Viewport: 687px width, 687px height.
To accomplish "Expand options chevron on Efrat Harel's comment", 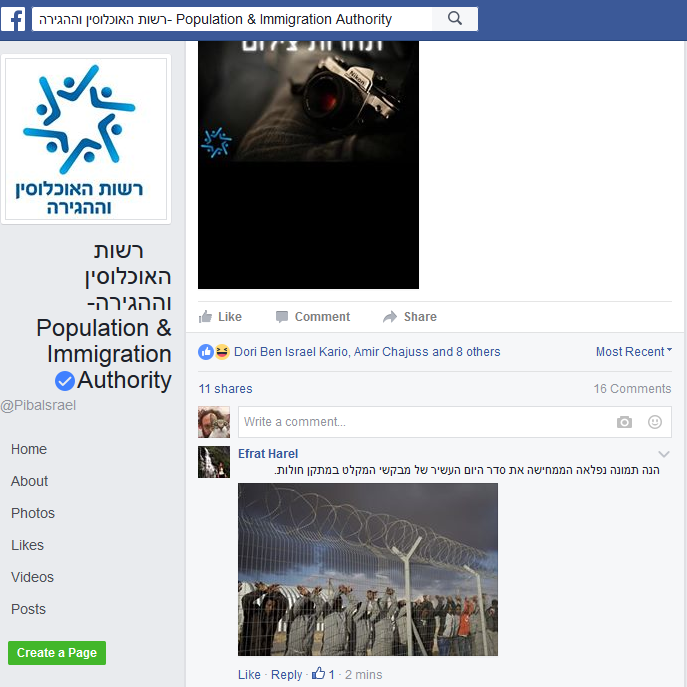I will (664, 454).
